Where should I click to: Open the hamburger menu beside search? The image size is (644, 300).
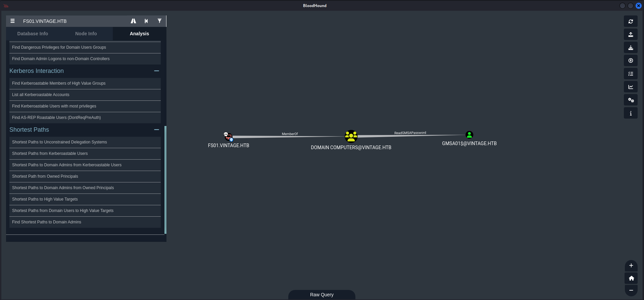tap(12, 21)
